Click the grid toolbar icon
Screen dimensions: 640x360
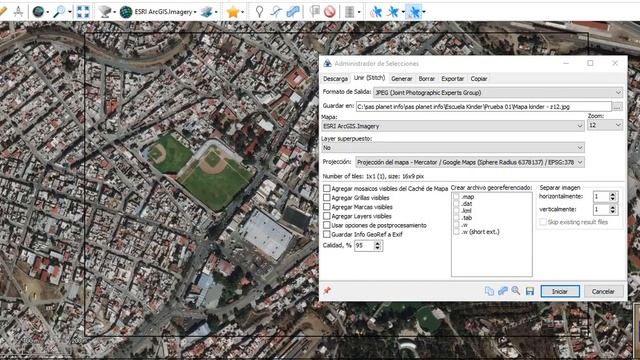[x=349, y=12]
